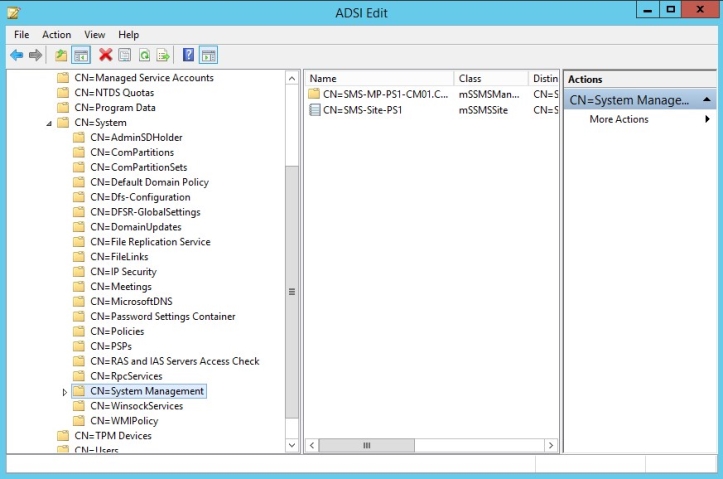The height and width of the screenshot is (479, 723).
Task: Collapse the CN=System Management actions section
Action: click(708, 100)
